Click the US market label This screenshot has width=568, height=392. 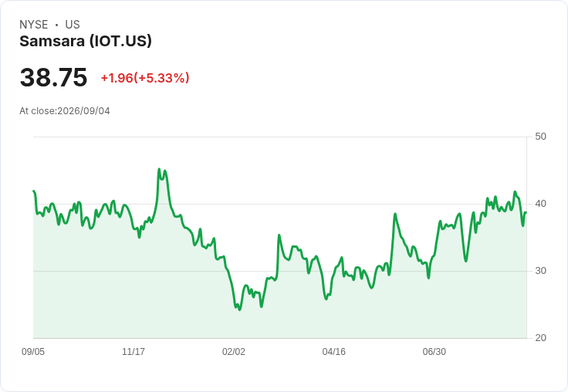(73, 25)
